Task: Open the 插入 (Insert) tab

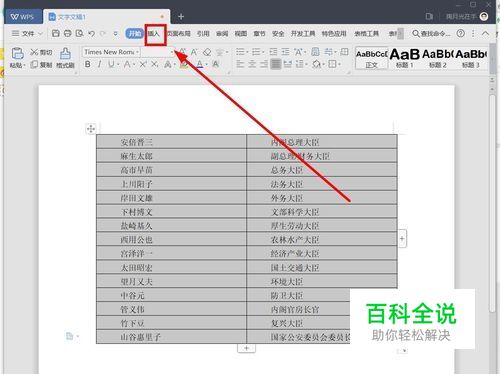Action: [x=154, y=34]
